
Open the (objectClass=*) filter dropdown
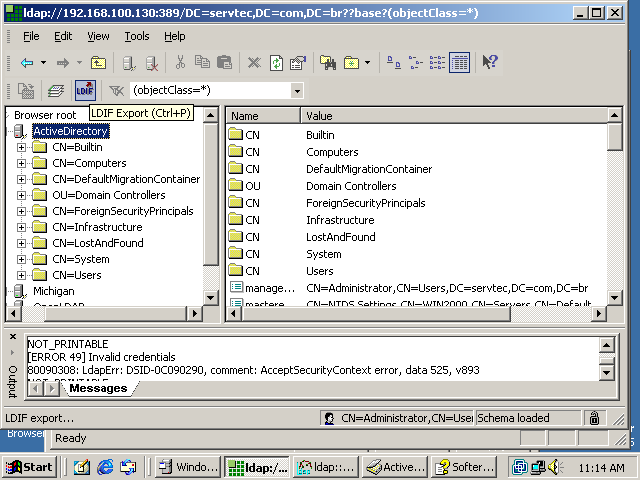coord(297,91)
